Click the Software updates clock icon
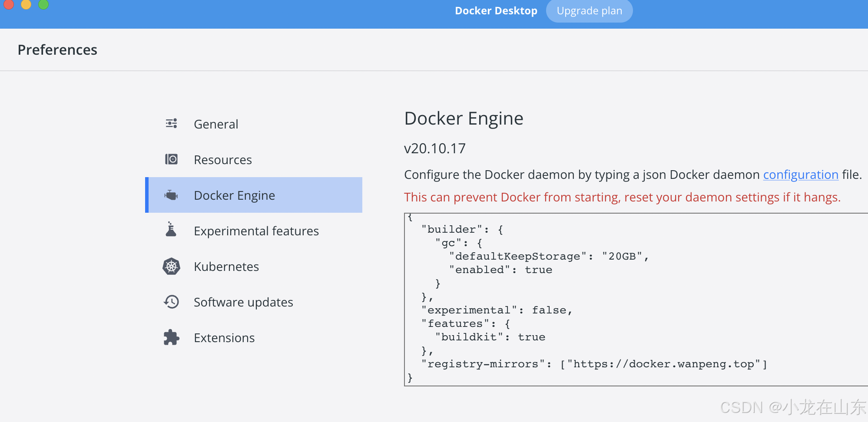This screenshot has width=868, height=422. pos(172,302)
